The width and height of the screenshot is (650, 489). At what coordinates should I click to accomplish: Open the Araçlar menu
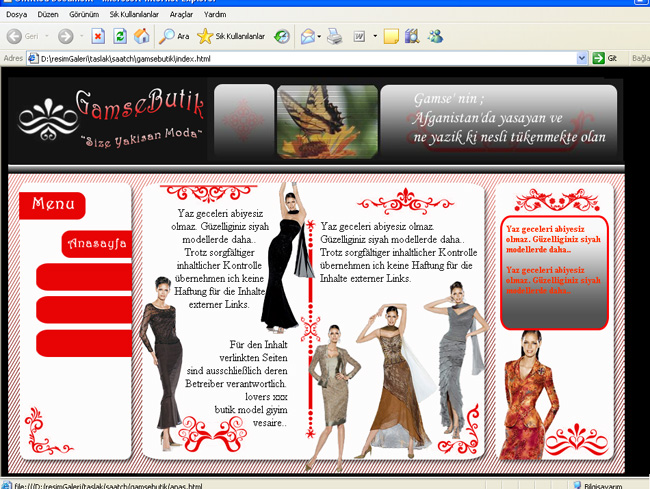click(181, 15)
